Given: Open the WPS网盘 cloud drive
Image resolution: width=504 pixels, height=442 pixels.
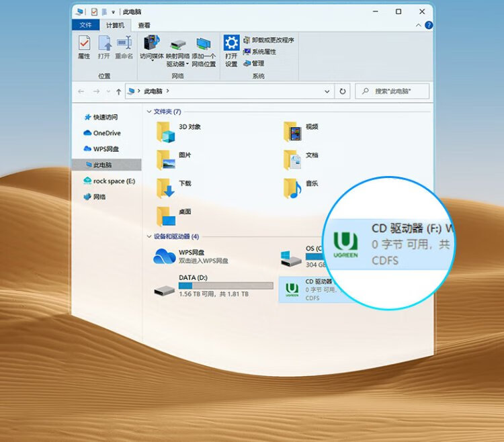Looking at the screenshot, I should click(x=165, y=256).
